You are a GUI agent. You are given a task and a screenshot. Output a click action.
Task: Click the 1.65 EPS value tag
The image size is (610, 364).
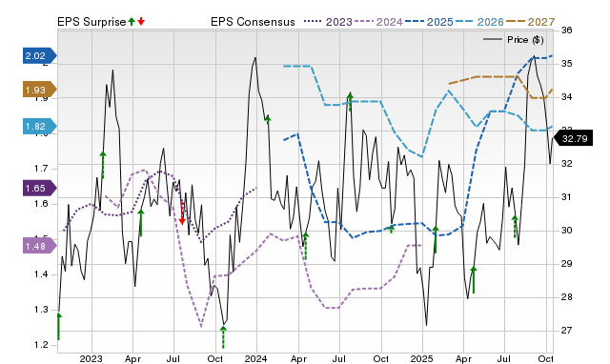coord(39,189)
